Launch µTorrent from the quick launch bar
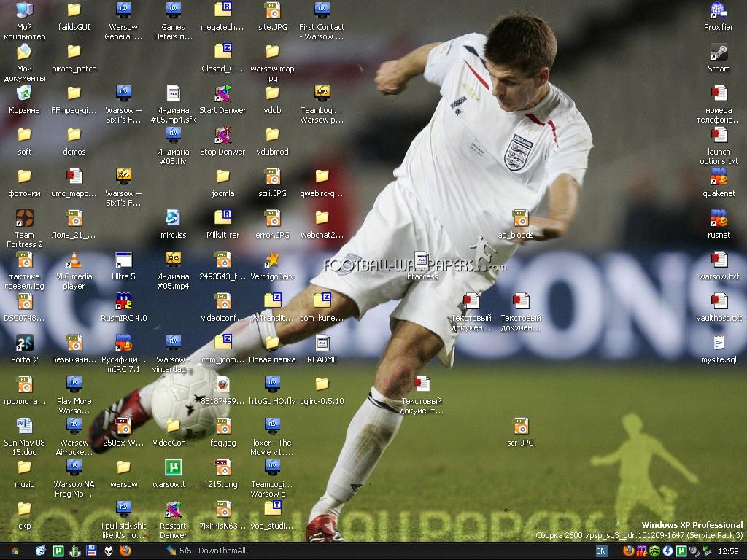747x560 pixels. tap(58, 551)
